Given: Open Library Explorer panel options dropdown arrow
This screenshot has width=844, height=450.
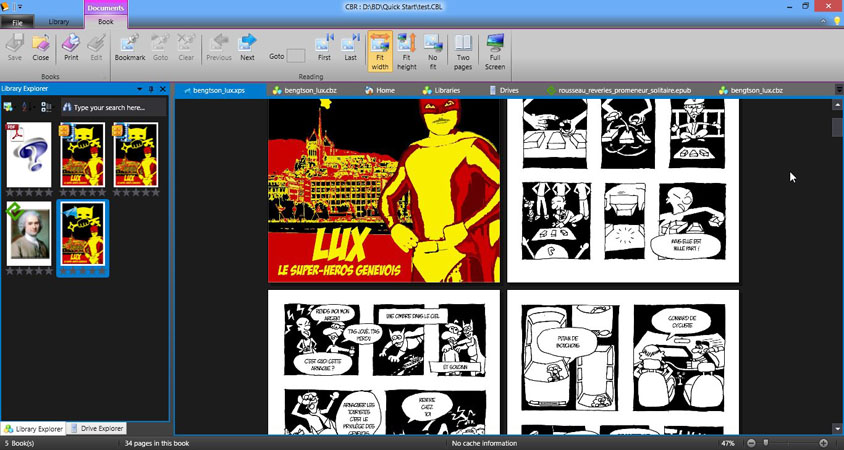Looking at the screenshot, I should [139, 89].
